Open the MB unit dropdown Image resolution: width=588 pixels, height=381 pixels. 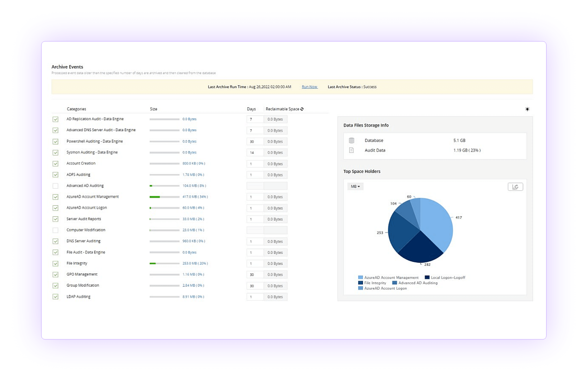(x=355, y=186)
